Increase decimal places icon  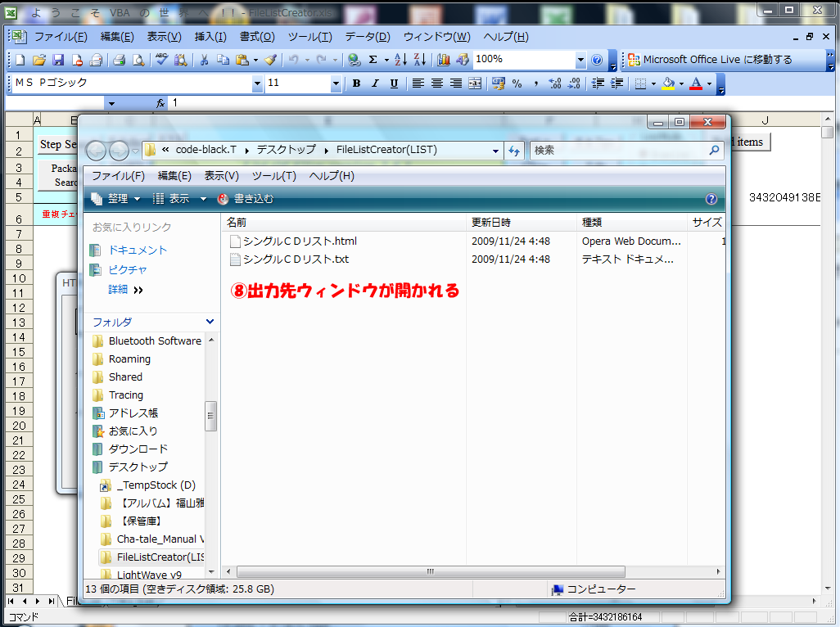click(555, 83)
